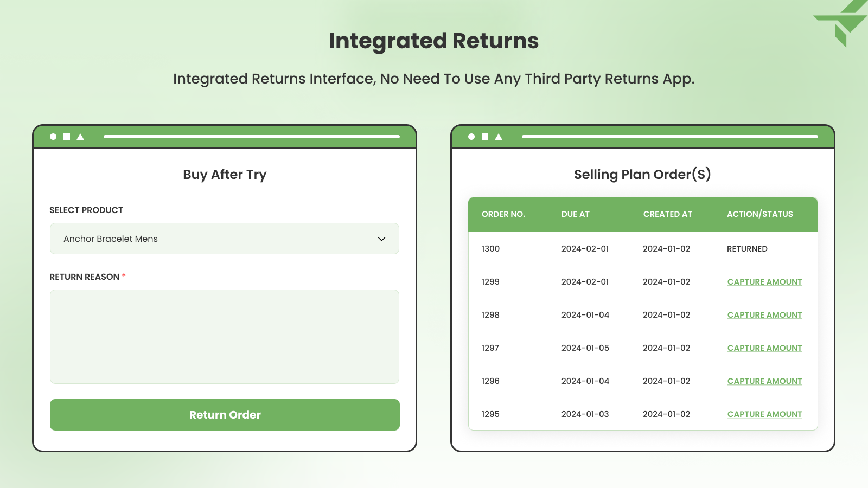Click Capture Amount for order 1295
This screenshot has width=868, height=488.
764,414
